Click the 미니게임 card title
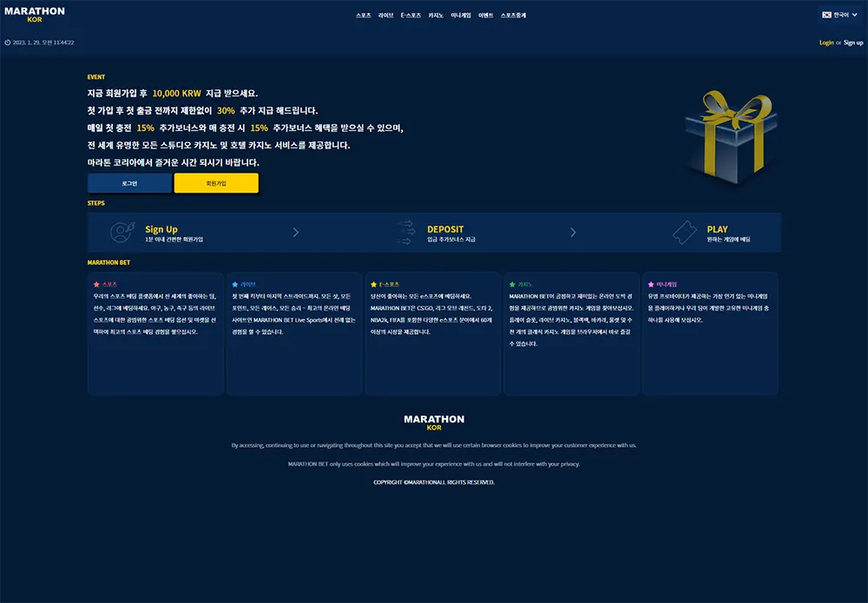Viewport: 868px width, 603px height. pos(667,285)
